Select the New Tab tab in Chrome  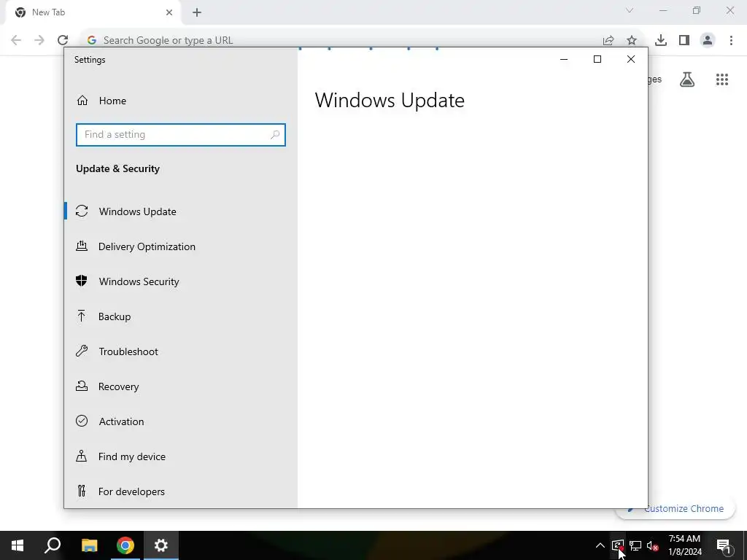pyautogui.click(x=94, y=12)
